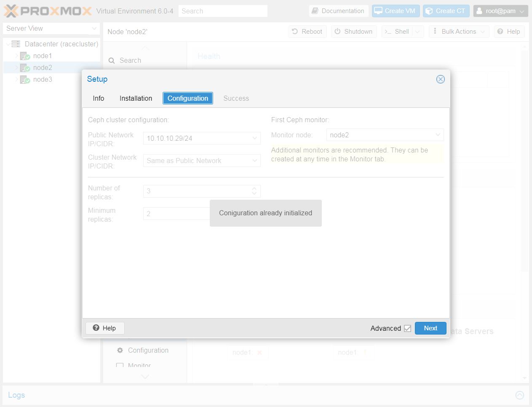Expand node1 tree arrow
This screenshot has height=407, width=532.
click(17, 56)
